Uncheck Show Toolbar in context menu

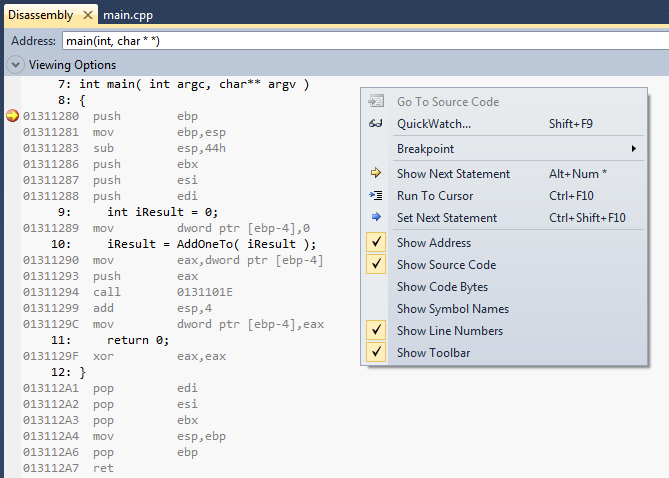[x=433, y=353]
